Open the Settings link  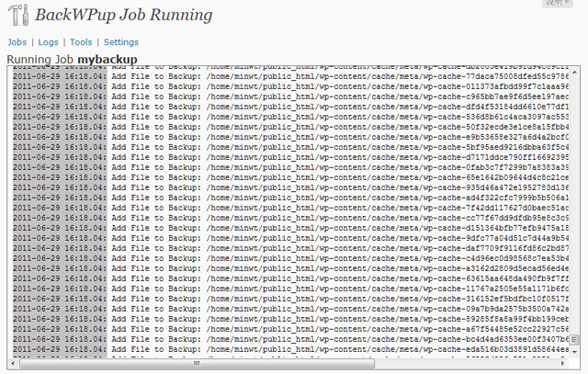click(x=121, y=42)
